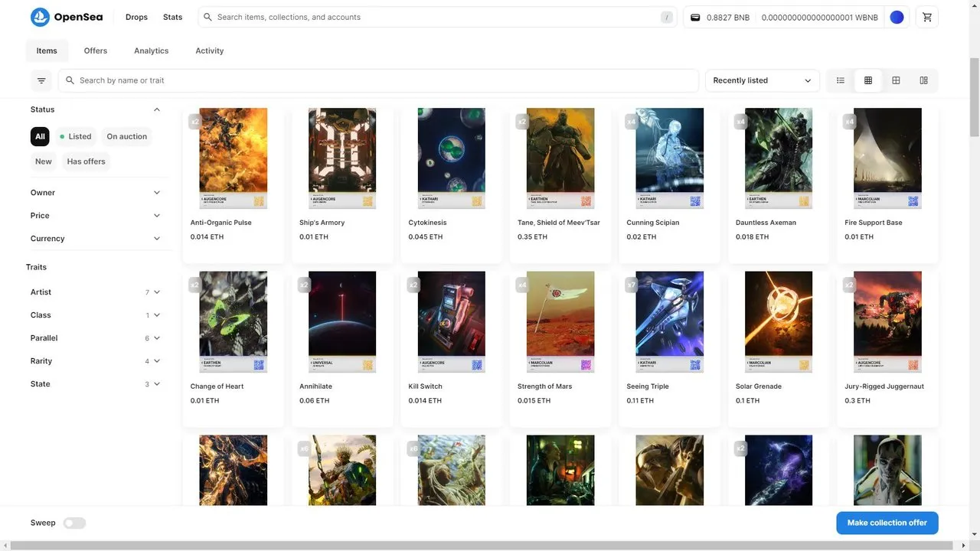Select the Has offers status filter
The image size is (980, 551).
(86, 161)
